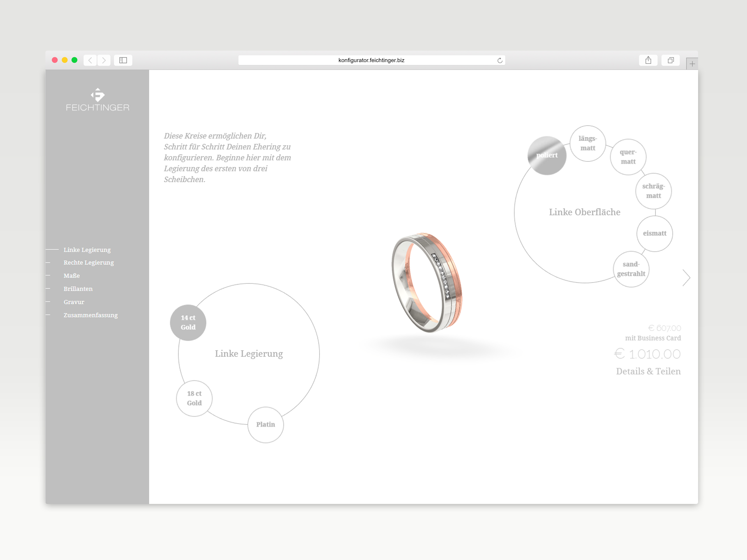
Task: Open the browser share menu
Action: coord(648,60)
